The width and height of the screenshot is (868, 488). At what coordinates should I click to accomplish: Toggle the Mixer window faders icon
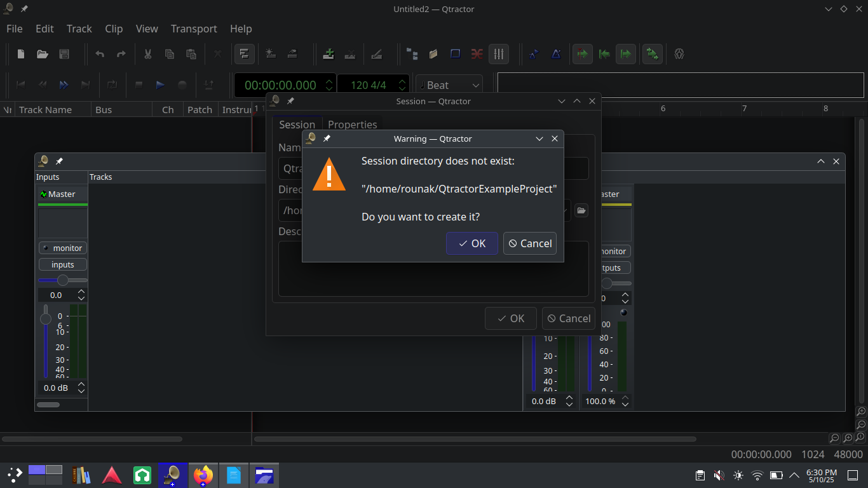[499, 54]
